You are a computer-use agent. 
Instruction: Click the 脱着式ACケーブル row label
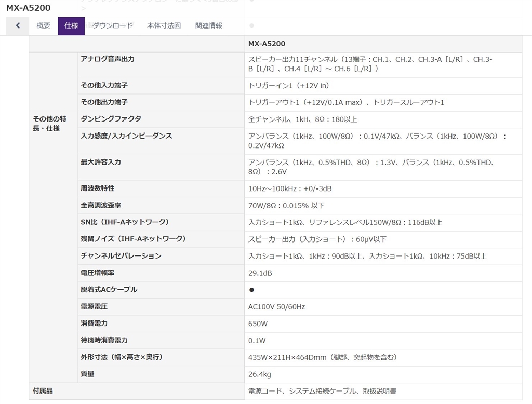pos(109,290)
